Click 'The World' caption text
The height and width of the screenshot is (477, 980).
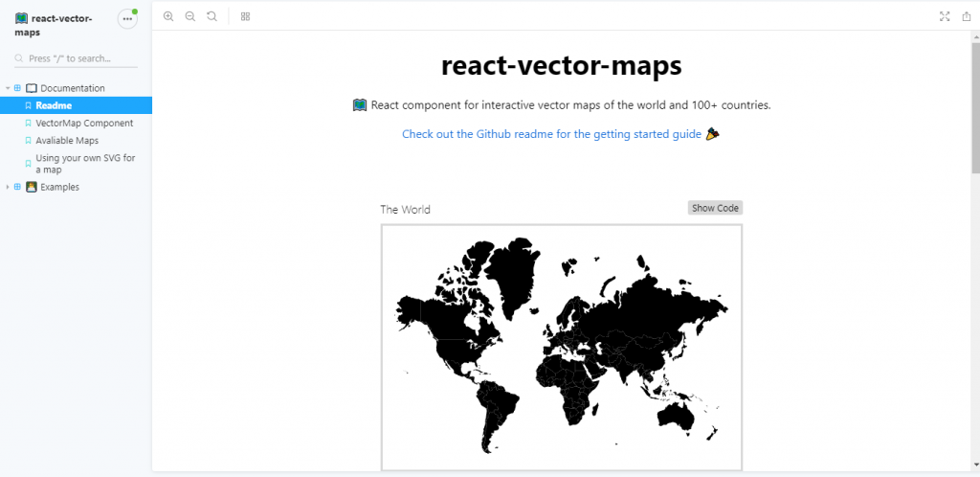(405, 210)
